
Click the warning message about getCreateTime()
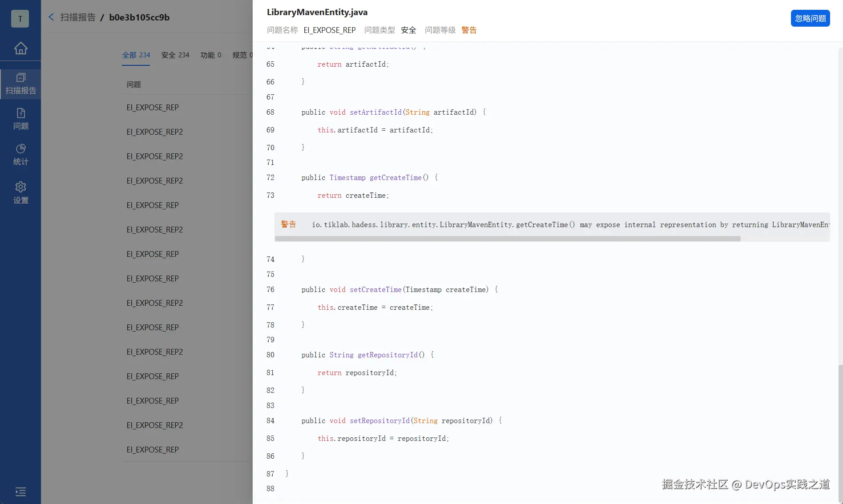(552, 224)
